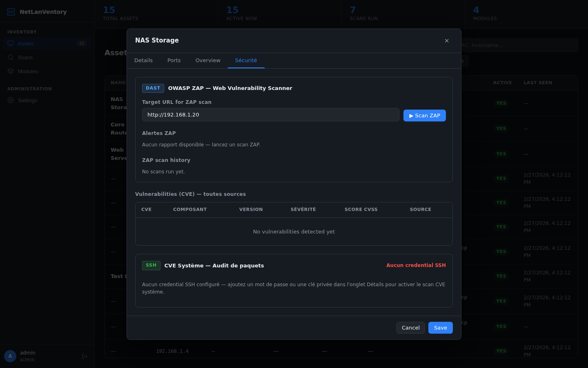This screenshot has height=368, width=588.
Task: Launch the scan with the Scan ZAP button
Action: click(x=425, y=116)
